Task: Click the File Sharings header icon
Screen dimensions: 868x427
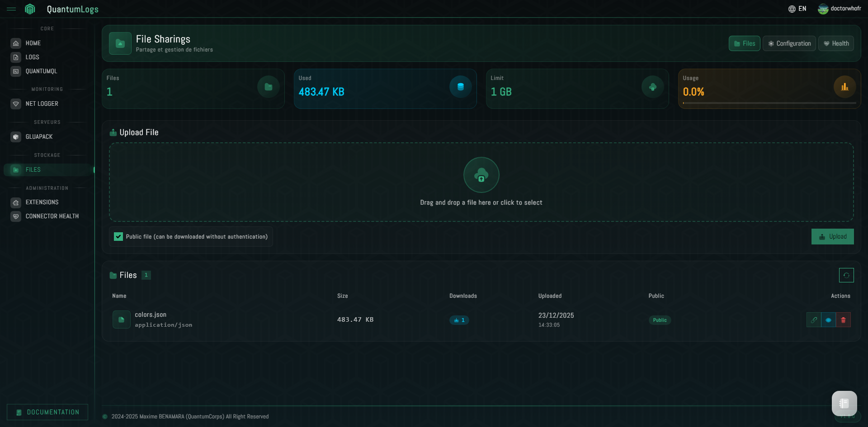Action: pyautogui.click(x=120, y=43)
